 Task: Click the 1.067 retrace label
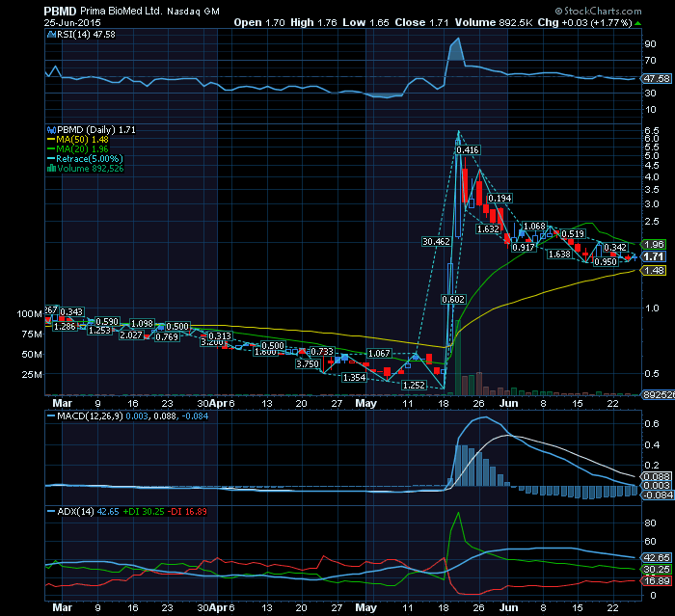[x=379, y=354]
